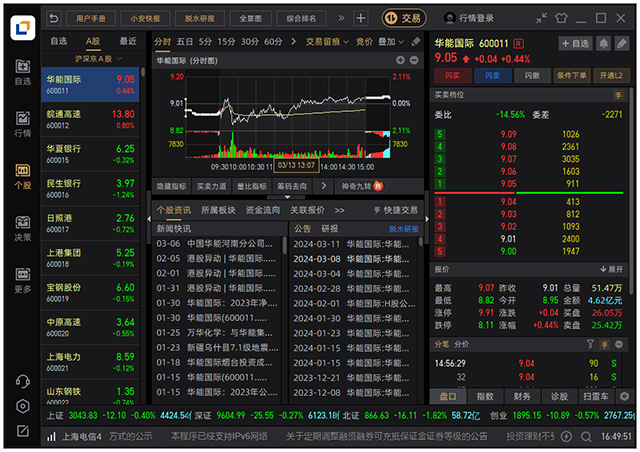Open 快捷交易 quick trade
Viewport: 640px width, 452px height.
coord(396,210)
